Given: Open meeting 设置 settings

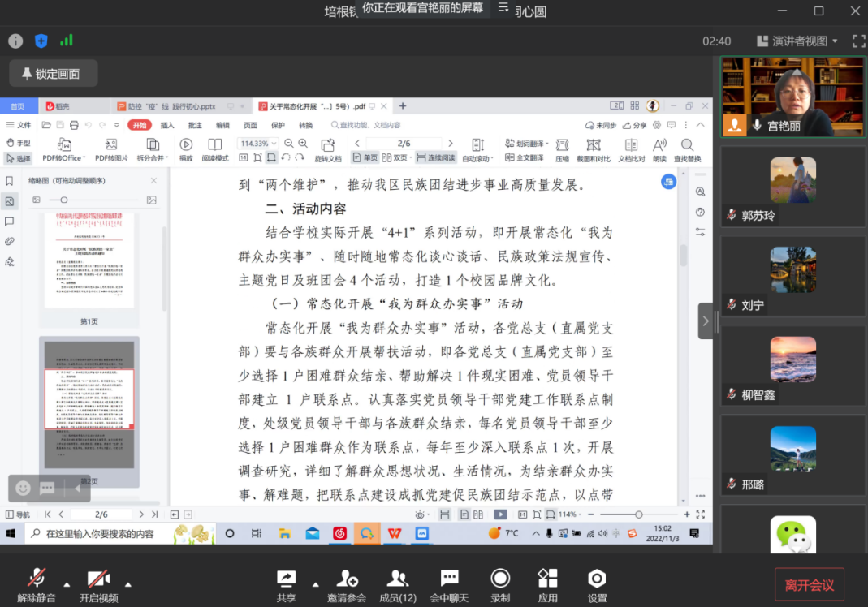Looking at the screenshot, I should [x=597, y=579].
